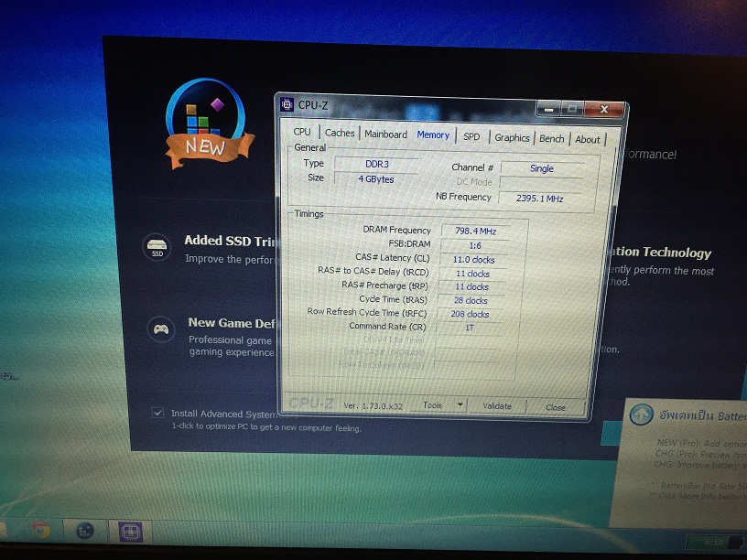Switch to the Caches tab
The height and width of the screenshot is (560, 747).
click(x=340, y=133)
